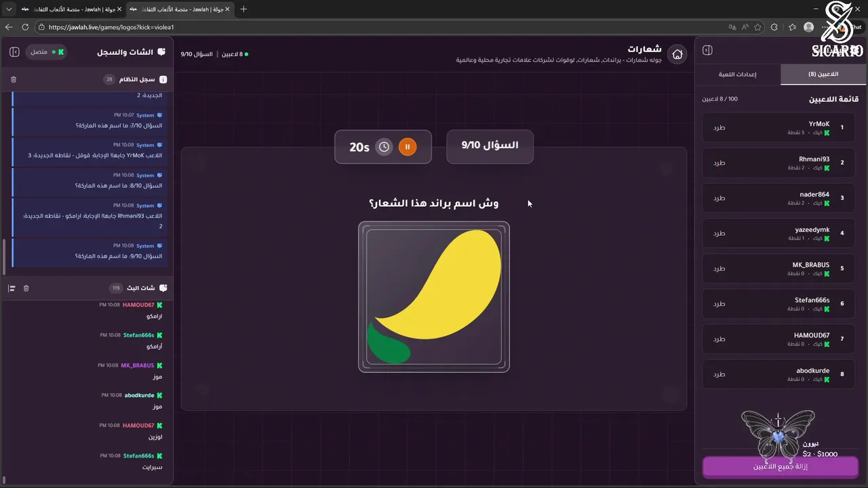
Task: Select player row YrMoK ranked 1
Action: pyautogui.click(x=778, y=127)
